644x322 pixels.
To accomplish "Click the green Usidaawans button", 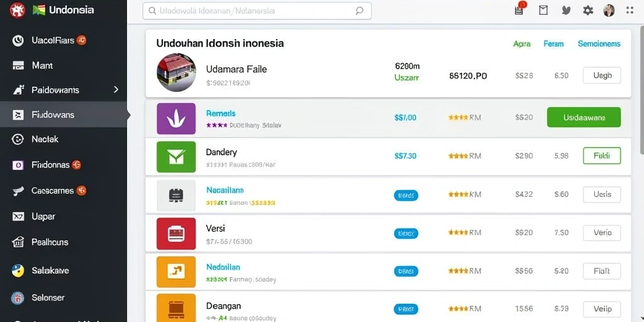I will [584, 118].
